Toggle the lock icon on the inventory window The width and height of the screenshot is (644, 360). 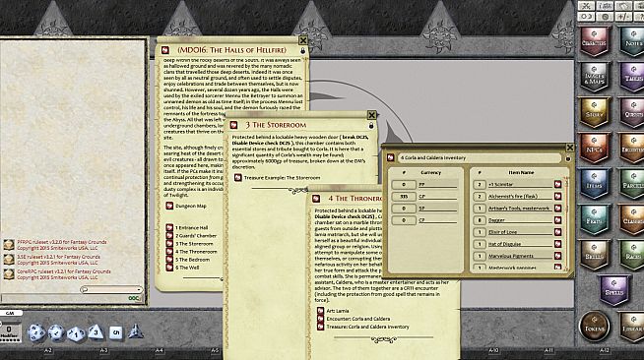(568, 158)
